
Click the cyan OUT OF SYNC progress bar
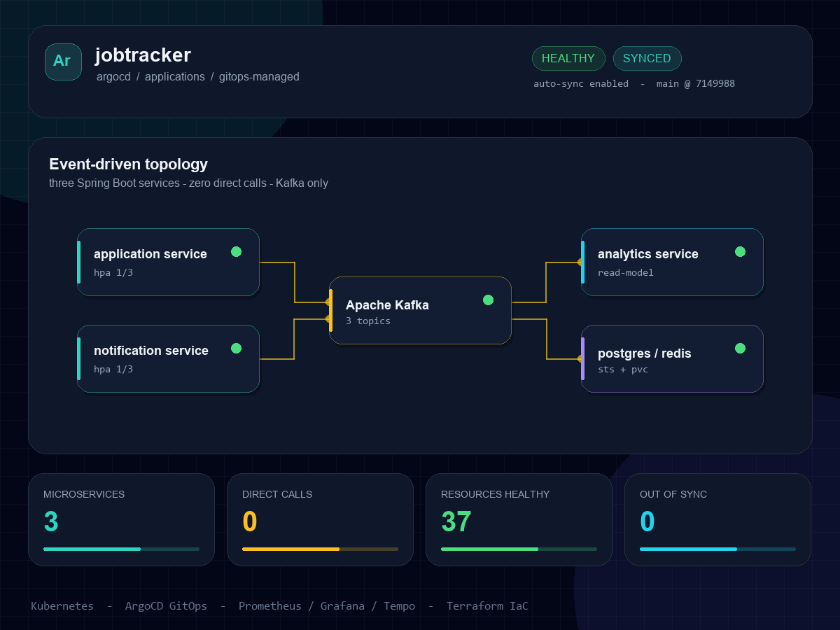[717, 549]
